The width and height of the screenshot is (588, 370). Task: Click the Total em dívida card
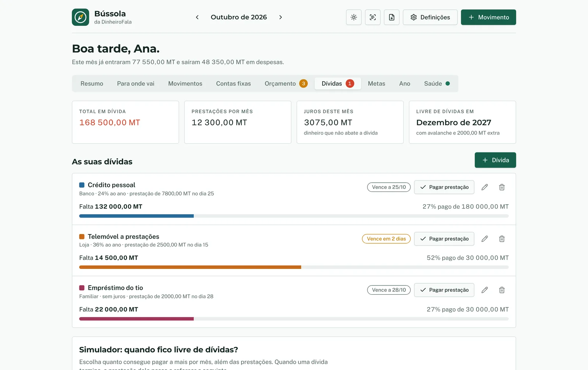(x=125, y=122)
